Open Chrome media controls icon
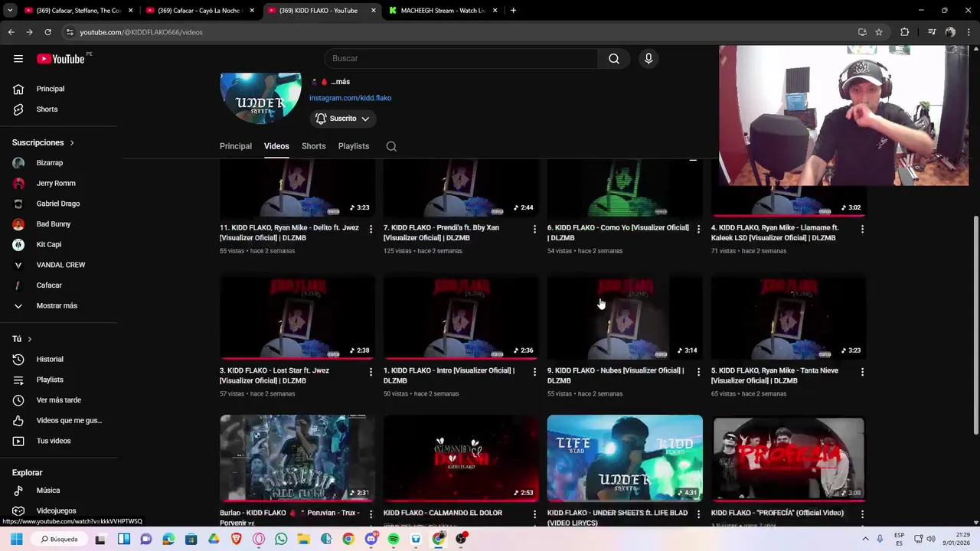980x551 pixels. 932,32
